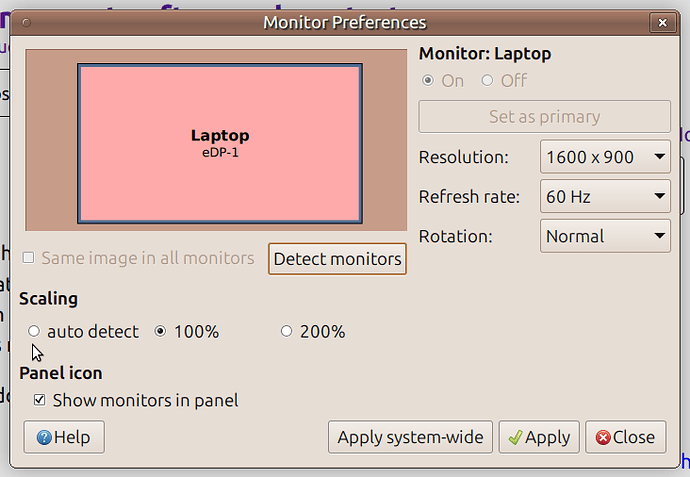Viewport: 690px width, 477px height.
Task: Select the auto detect scaling option
Action: pyautogui.click(x=35, y=331)
